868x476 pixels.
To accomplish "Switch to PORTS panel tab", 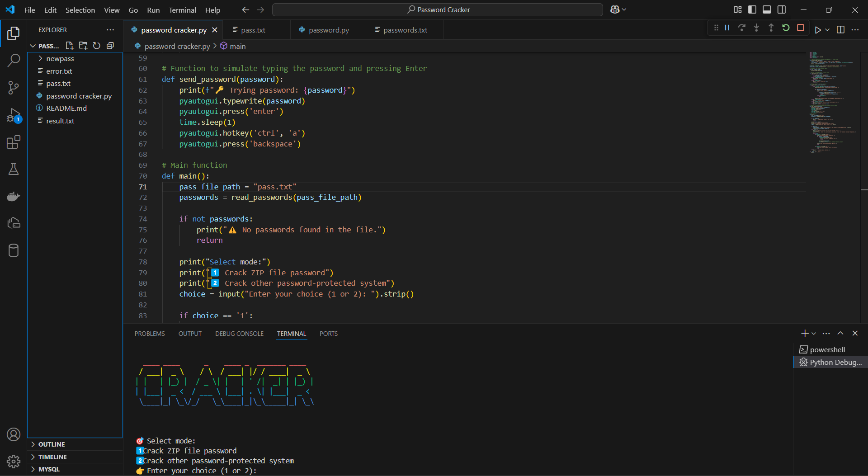I will 329,334.
